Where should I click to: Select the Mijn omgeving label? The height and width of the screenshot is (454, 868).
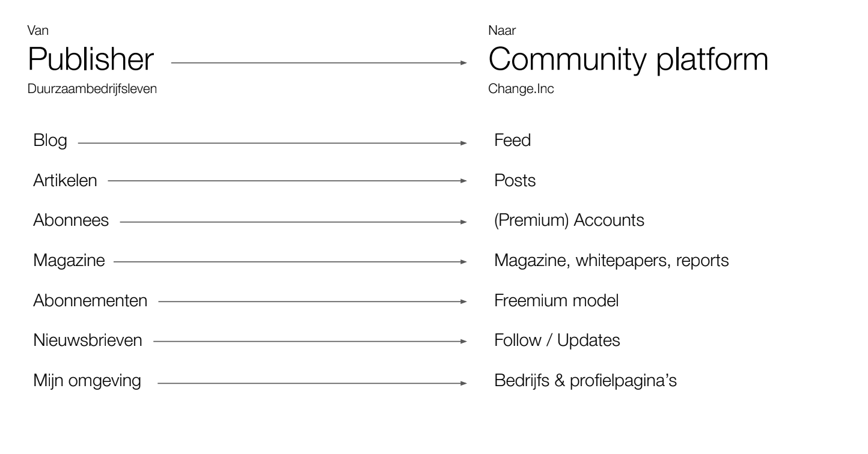coord(87,381)
